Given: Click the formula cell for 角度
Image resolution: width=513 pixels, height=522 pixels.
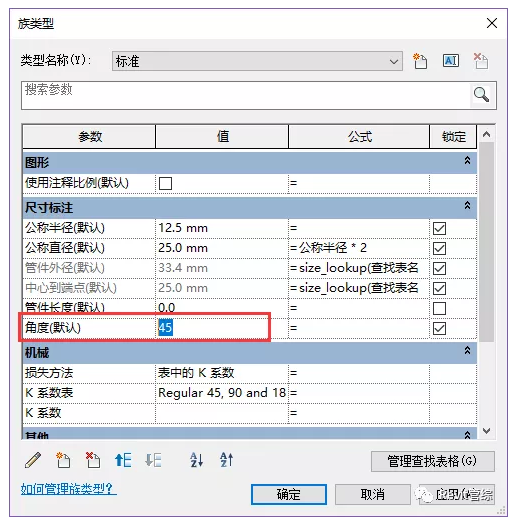Looking at the screenshot, I should pyautogui.click(x=359, y=328).
